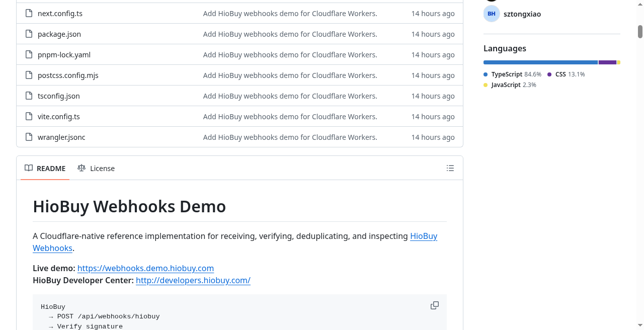Image resolution: width=644 pixels, height=330 pixels.
Task: Open wrangler.jsonc file
Action: click(61, 137)
